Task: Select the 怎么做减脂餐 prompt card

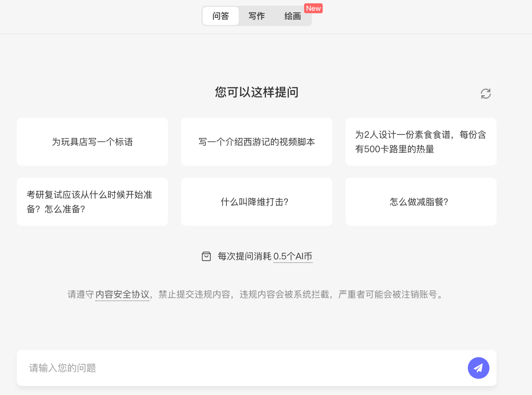Action: coord(420,202)
